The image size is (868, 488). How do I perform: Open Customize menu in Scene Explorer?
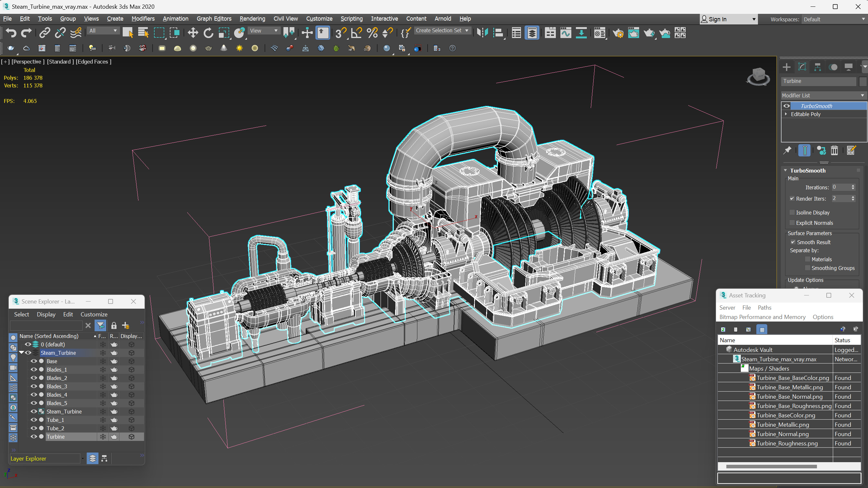[x=94, y=314]
